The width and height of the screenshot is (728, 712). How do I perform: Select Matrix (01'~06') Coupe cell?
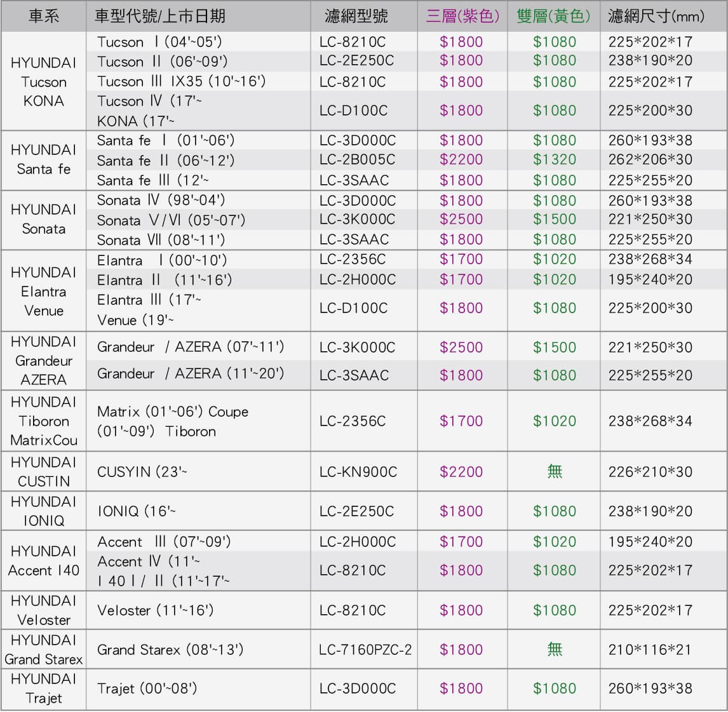click(173, 422)
